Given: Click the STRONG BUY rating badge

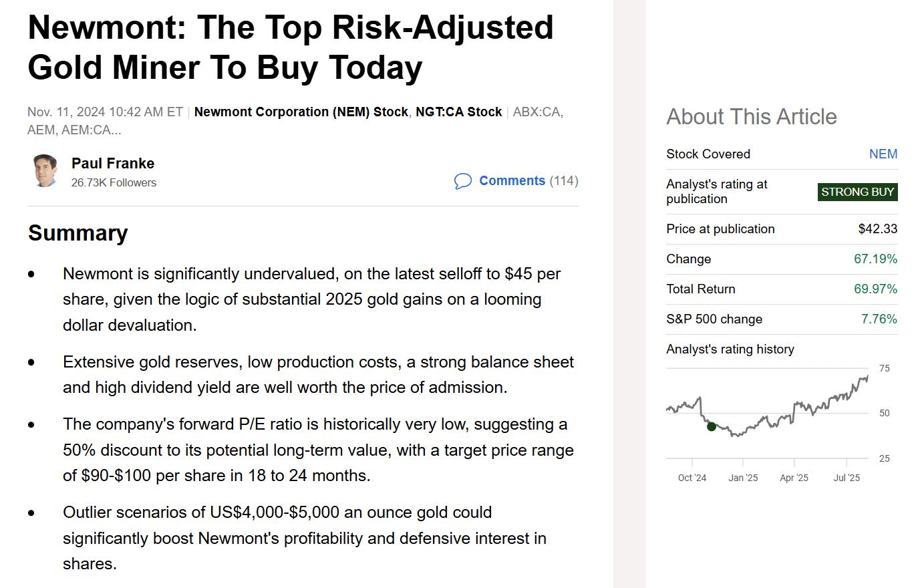Looking at the screenshot, I should click(858, 192).
